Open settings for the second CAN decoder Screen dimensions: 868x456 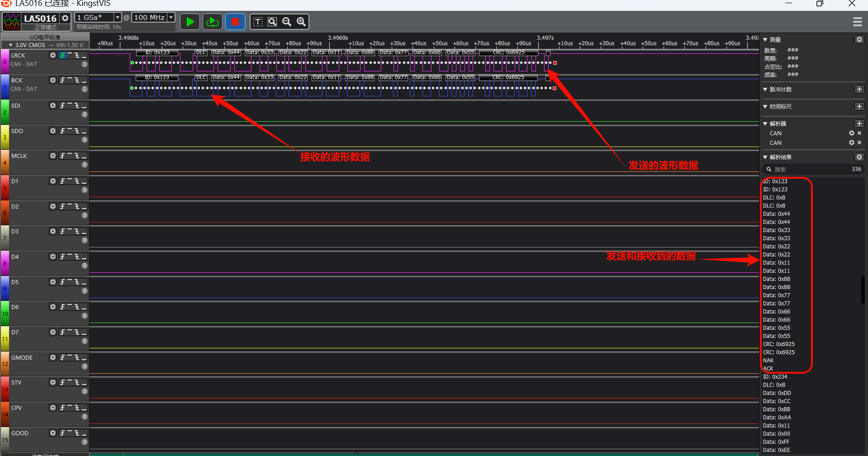point(852,142)
